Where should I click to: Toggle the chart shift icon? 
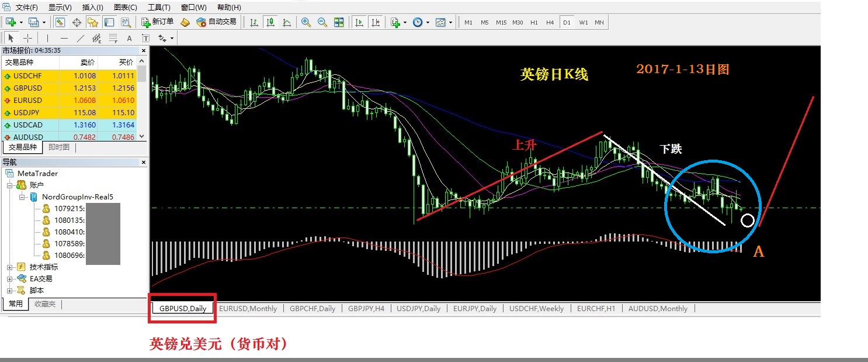[x=376, y=22]
